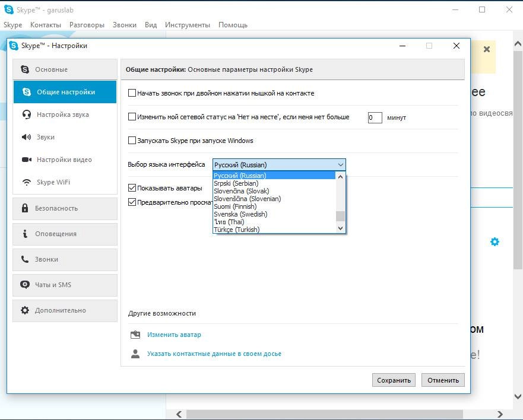
Task: Click the speaker icon next to Звуки
Action: click(26, 137)
